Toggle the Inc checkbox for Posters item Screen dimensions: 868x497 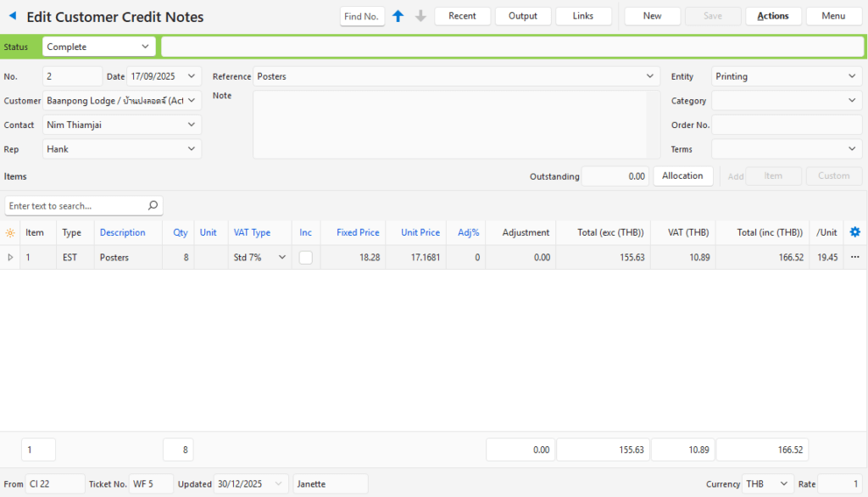[305, 257]
